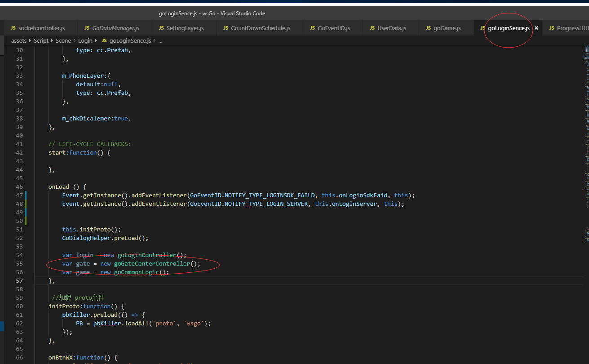Switch to the UserData.js tab
589x364 pixels.
391,28
